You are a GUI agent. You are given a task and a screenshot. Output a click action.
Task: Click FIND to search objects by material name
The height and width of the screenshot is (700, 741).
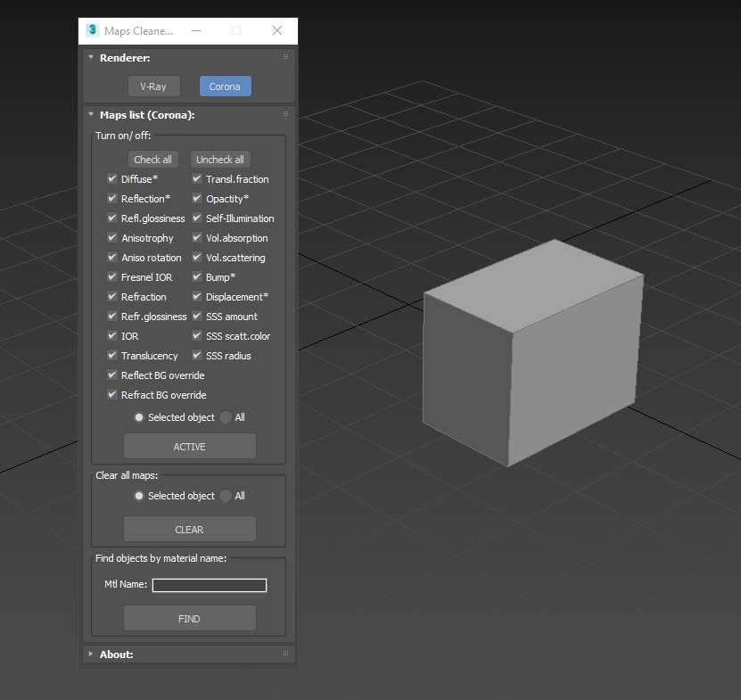pyautogui.click(x=189, y=618)
